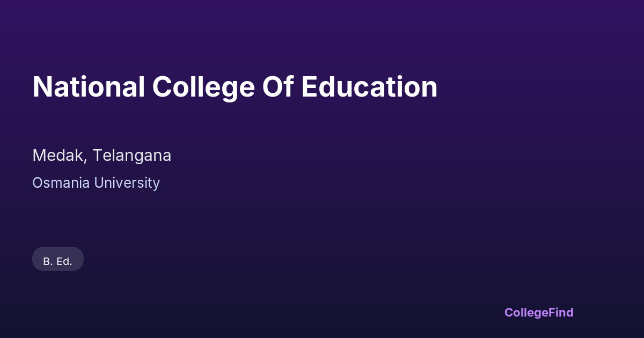Click the "Telangana" state name
The image size is (644, 338).
[x=132, y=156]
